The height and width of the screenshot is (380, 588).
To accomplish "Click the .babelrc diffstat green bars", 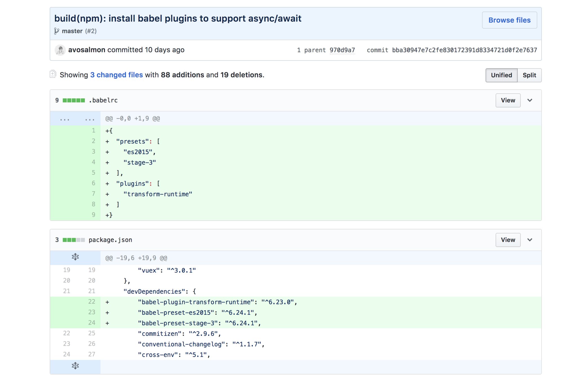I will [x=73, y=100].
